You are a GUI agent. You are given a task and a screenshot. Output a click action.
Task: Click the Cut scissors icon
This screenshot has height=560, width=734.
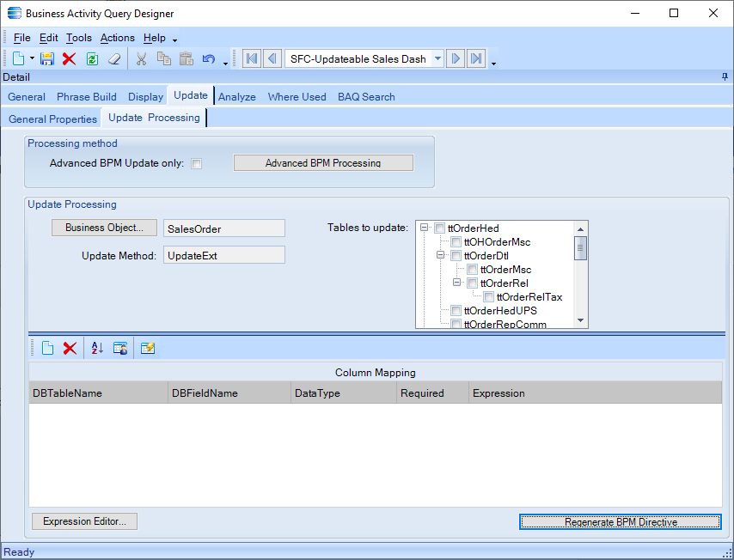[x=141, y=59]
